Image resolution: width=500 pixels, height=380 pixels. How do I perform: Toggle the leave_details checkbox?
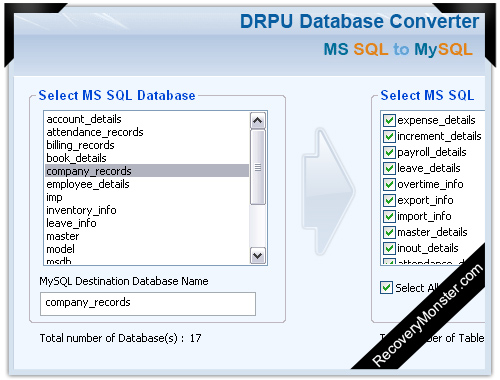coord(389,168)
